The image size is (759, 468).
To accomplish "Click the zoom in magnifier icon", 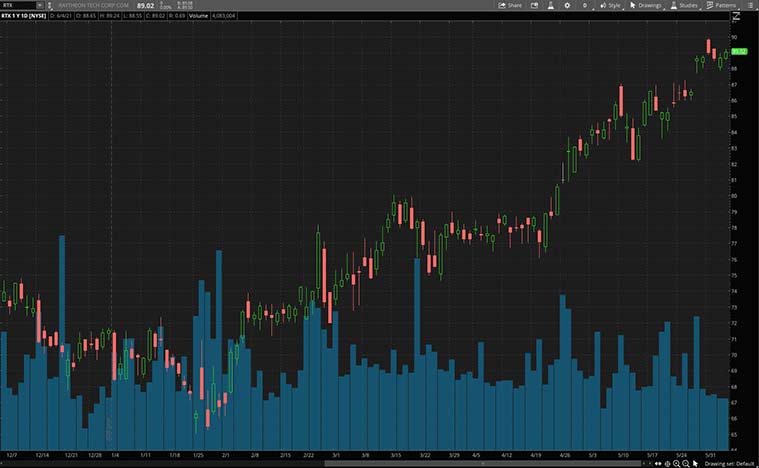I will tap(676, 464).
